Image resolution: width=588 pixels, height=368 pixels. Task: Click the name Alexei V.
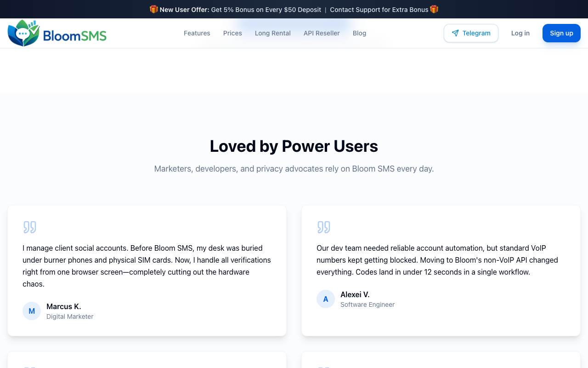(x=355, y=294)
